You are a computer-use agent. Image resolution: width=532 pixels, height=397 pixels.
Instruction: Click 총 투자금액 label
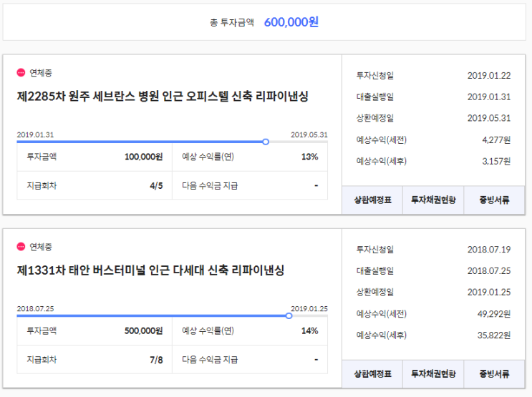tap(232, 22)
